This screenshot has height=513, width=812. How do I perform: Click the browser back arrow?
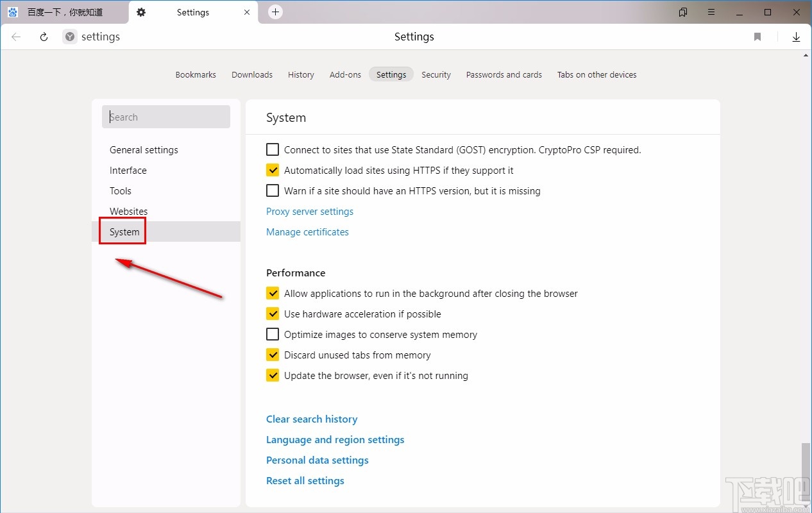tap(16, 37)
